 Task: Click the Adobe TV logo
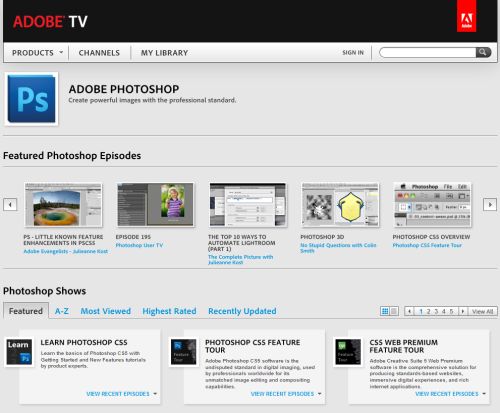click(50, 22)
